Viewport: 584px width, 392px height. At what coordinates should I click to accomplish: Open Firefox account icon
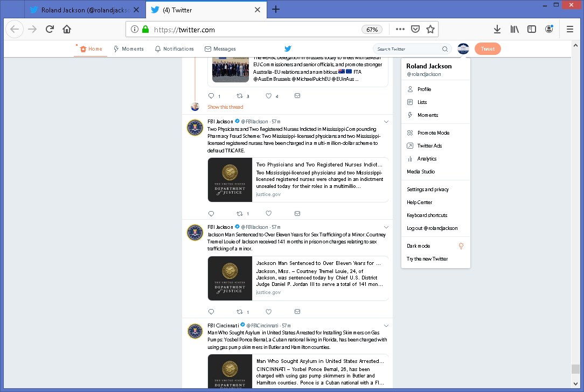(549, 29)
